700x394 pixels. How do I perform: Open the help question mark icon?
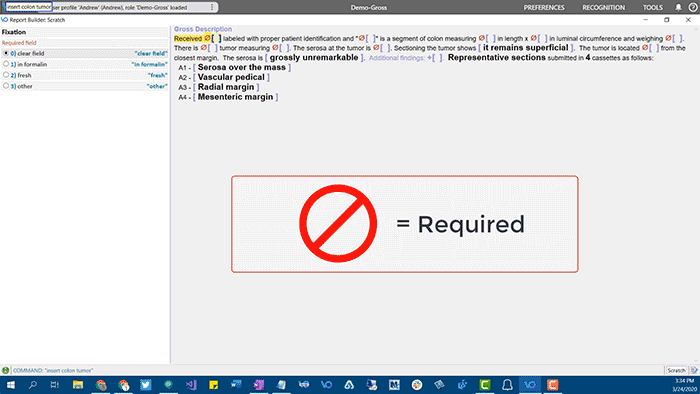(692, 8)
